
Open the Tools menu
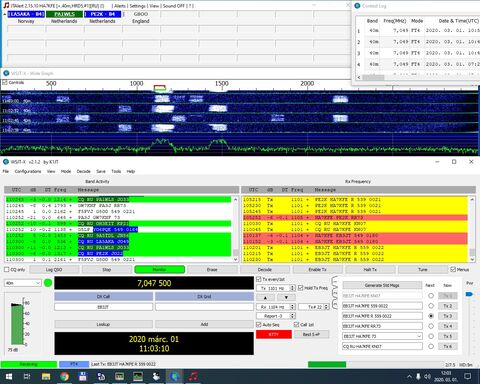click(x=116, y=171)
